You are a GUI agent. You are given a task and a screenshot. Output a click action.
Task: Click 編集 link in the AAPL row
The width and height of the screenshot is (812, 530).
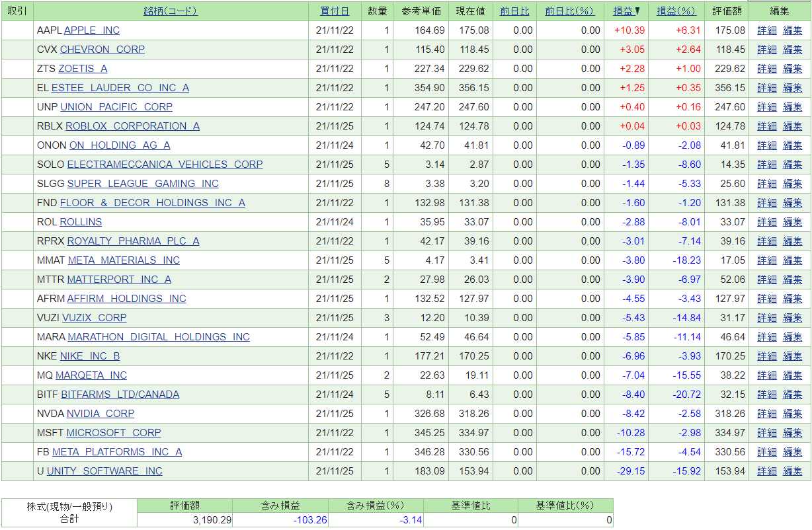[x=793, y=30]
